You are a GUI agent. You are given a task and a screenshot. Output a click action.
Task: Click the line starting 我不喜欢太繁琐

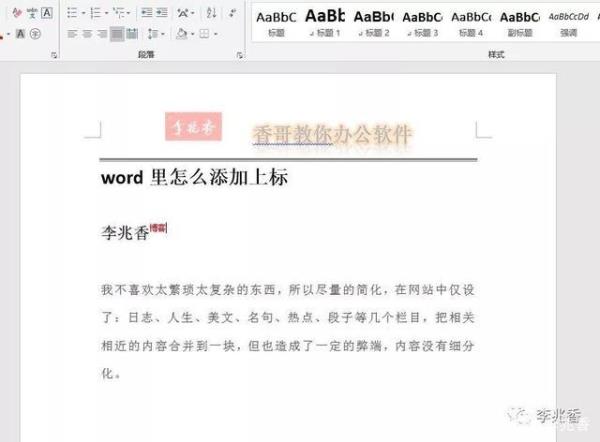(x=288, y=290)
